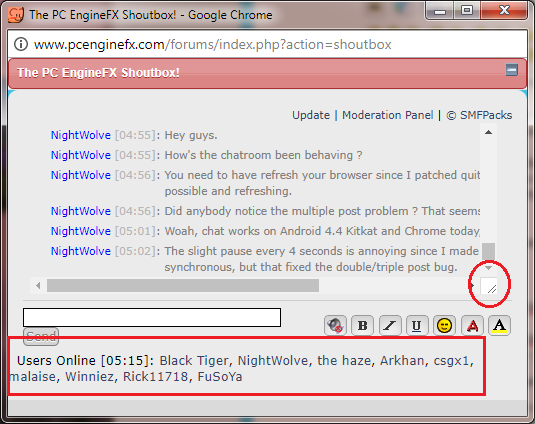The height and width of the screenshot is (424, 535).
Task: Focus the shout message input field
Action: pos(152,318)
